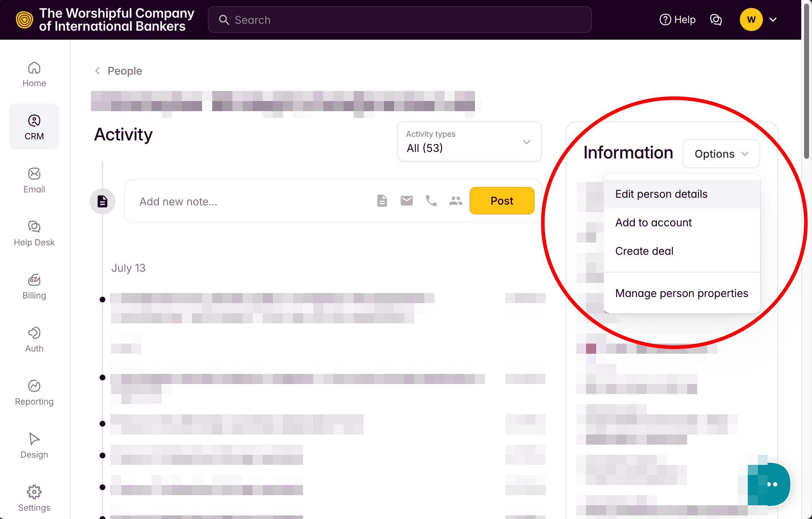
Task: Select phone call icon in note box
Action: [431, 201]
